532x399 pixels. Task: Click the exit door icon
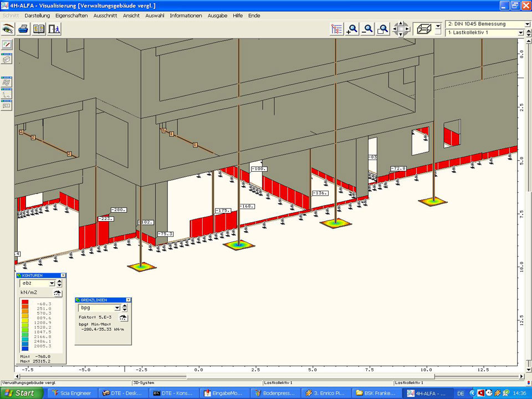point(54,29)
